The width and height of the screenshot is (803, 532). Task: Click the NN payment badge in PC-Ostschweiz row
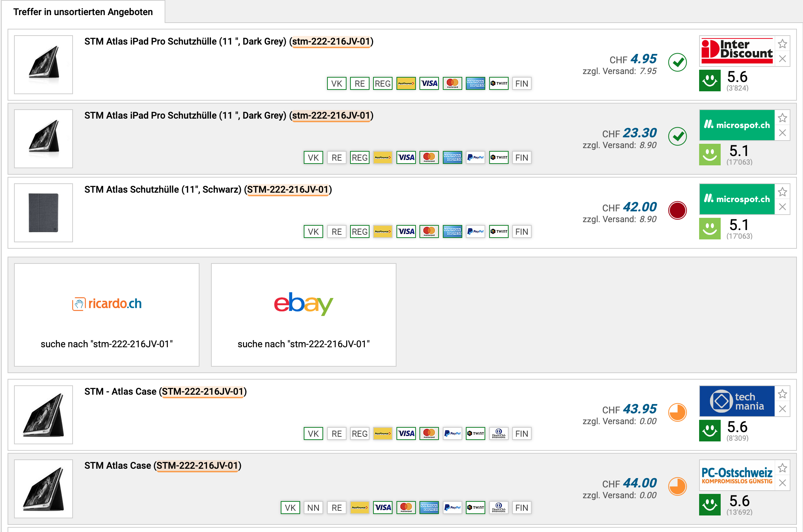(x=313, y=508)
